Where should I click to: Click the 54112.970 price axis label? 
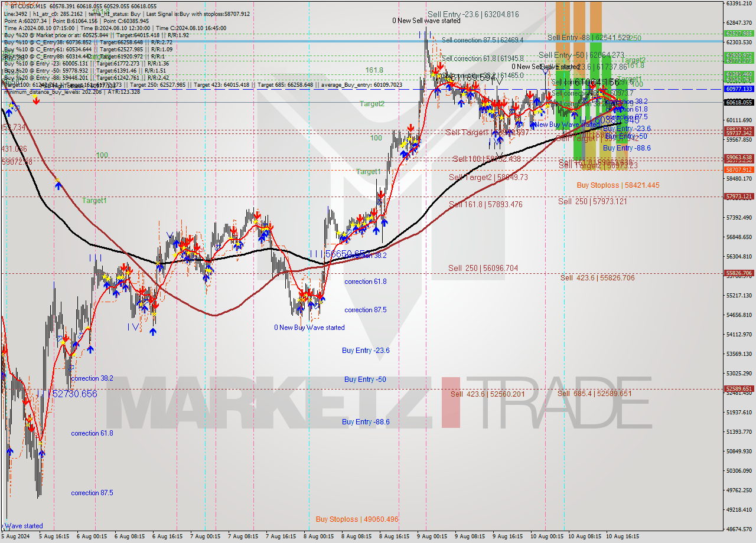(739, 334)
